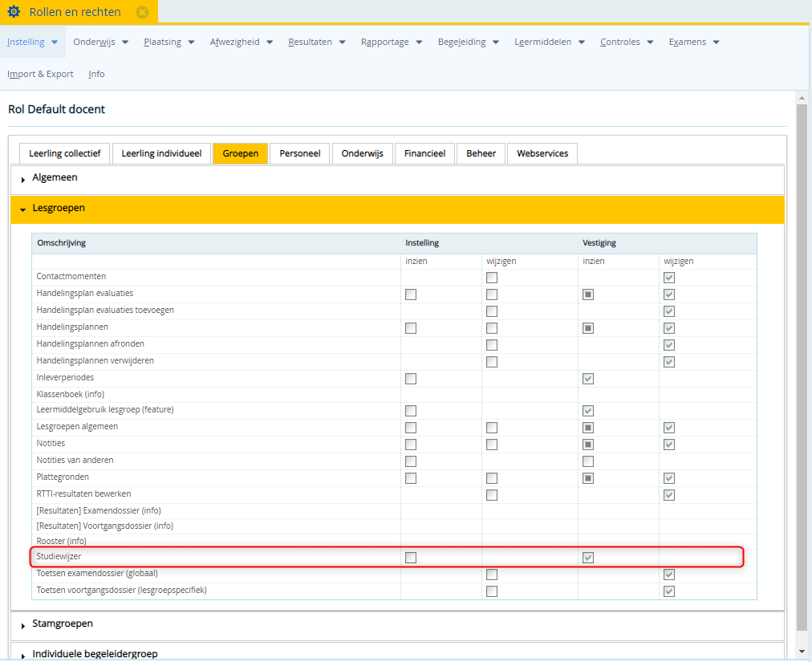
Task: Check Vestiging inzien for Notities van anderen
Action: pos(588,461)
